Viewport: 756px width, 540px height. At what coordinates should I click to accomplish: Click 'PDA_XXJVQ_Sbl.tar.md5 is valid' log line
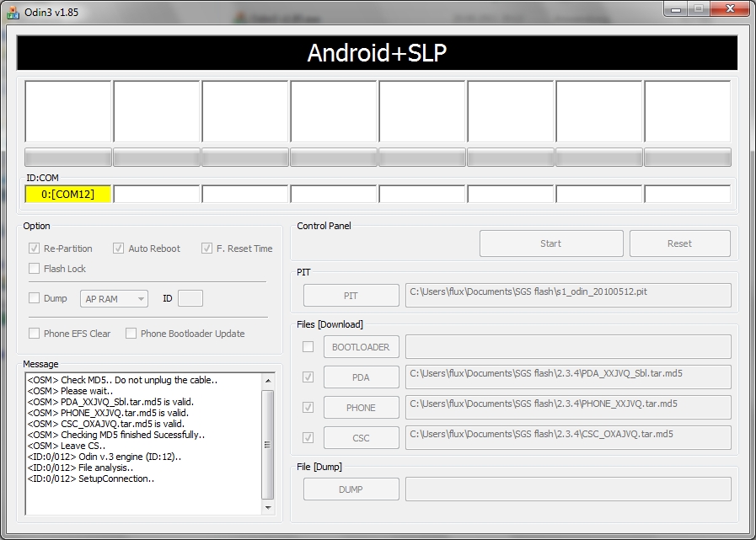click(x=110, y=402)
